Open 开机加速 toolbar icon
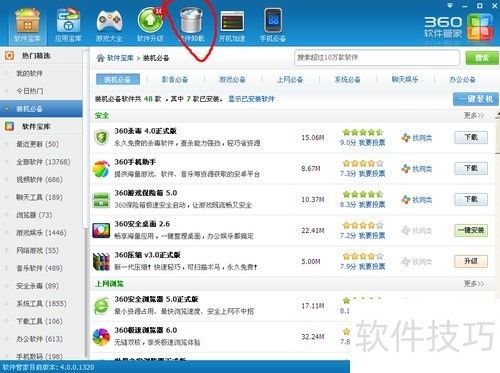The image size is (500, 373). [x=232, y=25]
